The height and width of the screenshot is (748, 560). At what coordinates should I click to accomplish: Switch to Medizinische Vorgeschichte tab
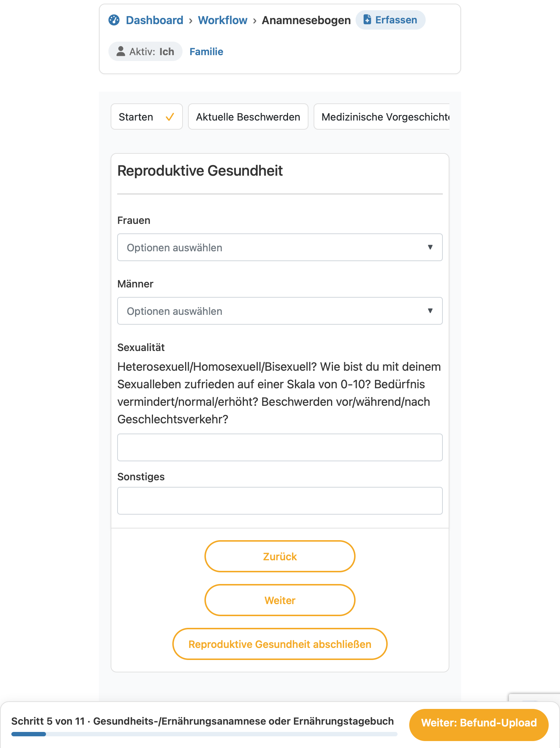tap(382, 117)
